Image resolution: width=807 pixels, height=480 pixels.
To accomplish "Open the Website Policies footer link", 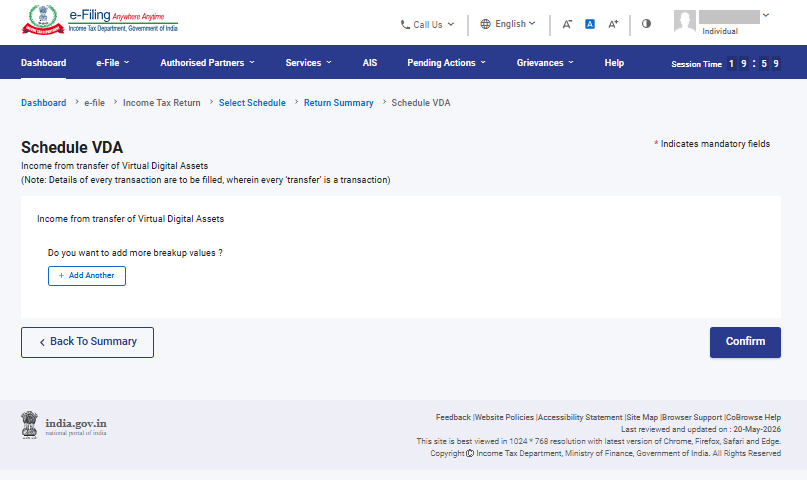I will pyautogui.click(x=504, y=417).
